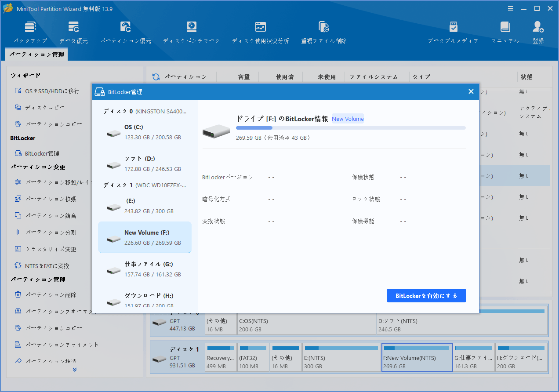Select E:(NTFS) 300 GB partition block

[x=341, y=357]
